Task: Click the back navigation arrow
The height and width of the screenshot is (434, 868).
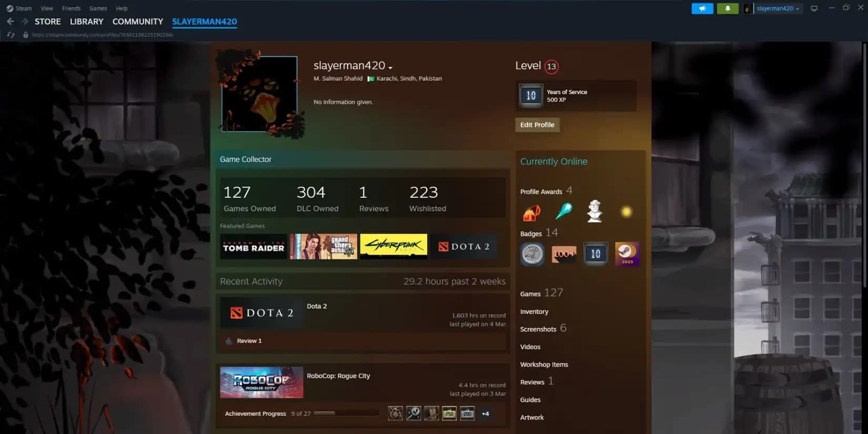Action: (x=11, y=22)
